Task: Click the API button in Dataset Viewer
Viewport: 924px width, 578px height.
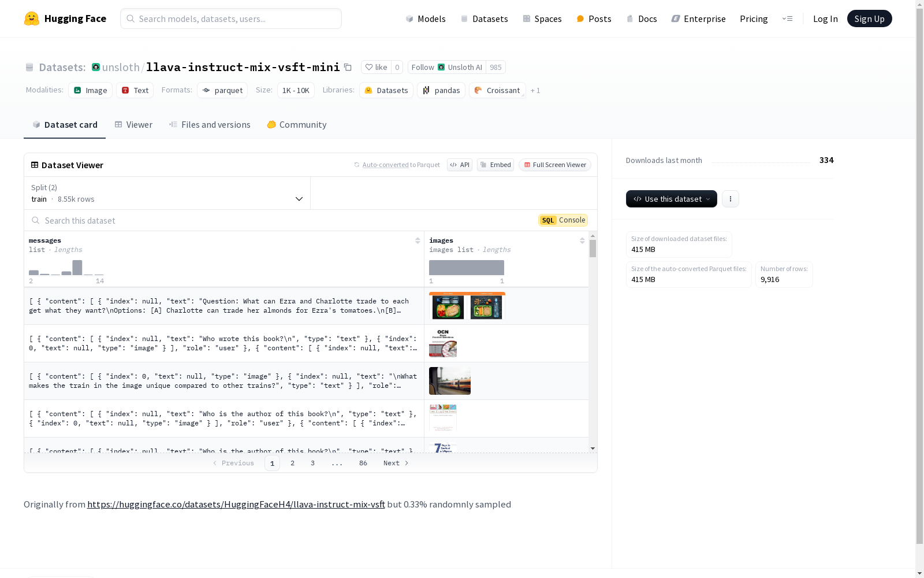Action: [x=460, y=165]
